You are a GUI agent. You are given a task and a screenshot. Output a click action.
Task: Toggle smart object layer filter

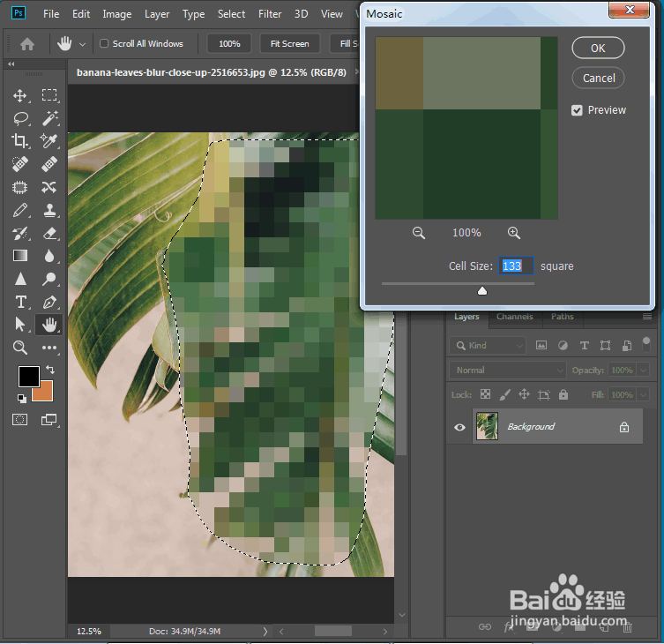tap(627, 345)
